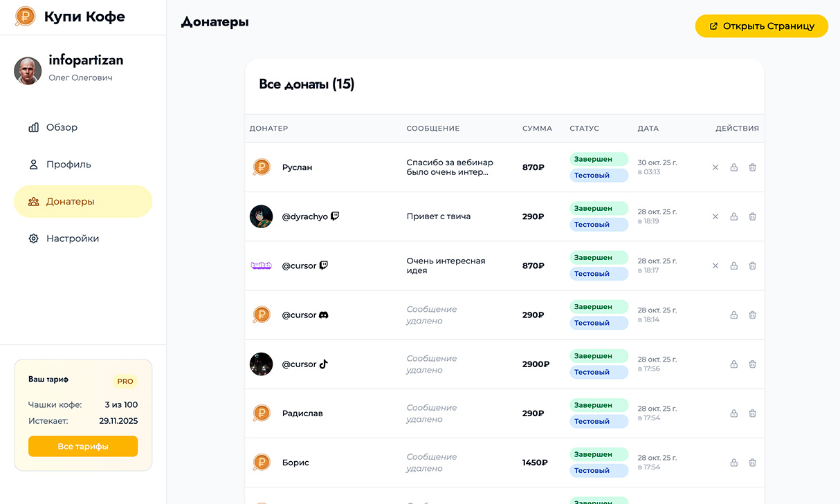Delete Руслан's donation with trash icon
Image resolution: width=840 pixels, height=504 pixels.
[x=752, y=167]
